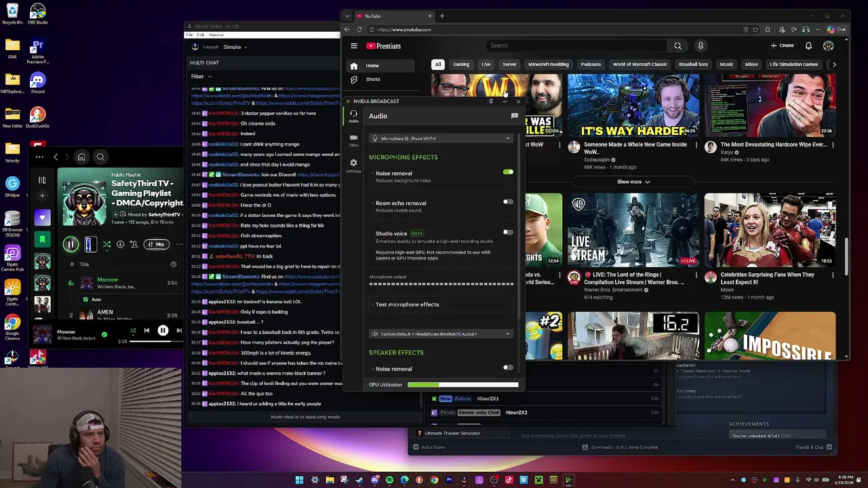
Task: Enable speaker Noise removal toggle
Action: (508, 367)
